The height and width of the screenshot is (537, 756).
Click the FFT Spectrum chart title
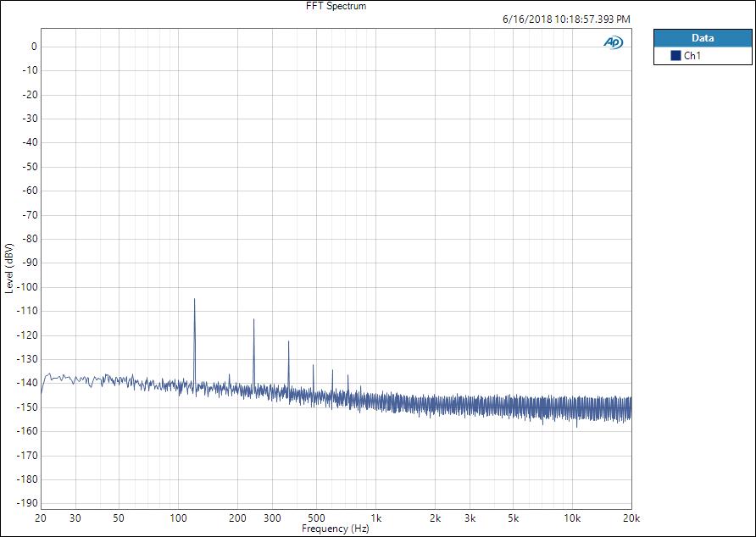336,6
